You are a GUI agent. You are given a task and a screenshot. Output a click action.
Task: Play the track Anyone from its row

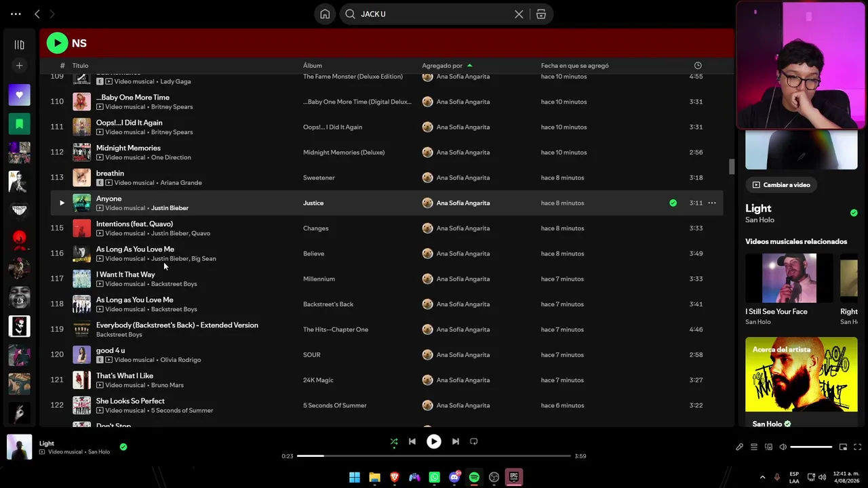pyautogui.click(x=62, y=203)
